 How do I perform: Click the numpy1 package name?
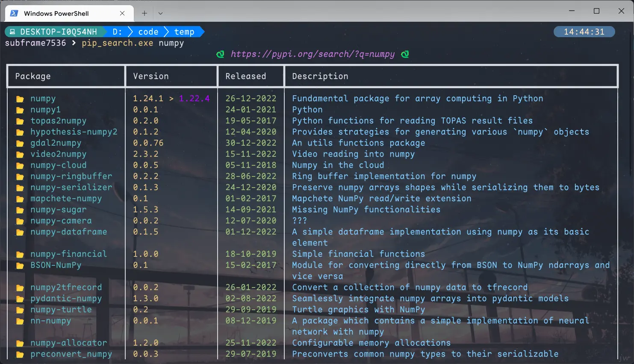46,110
